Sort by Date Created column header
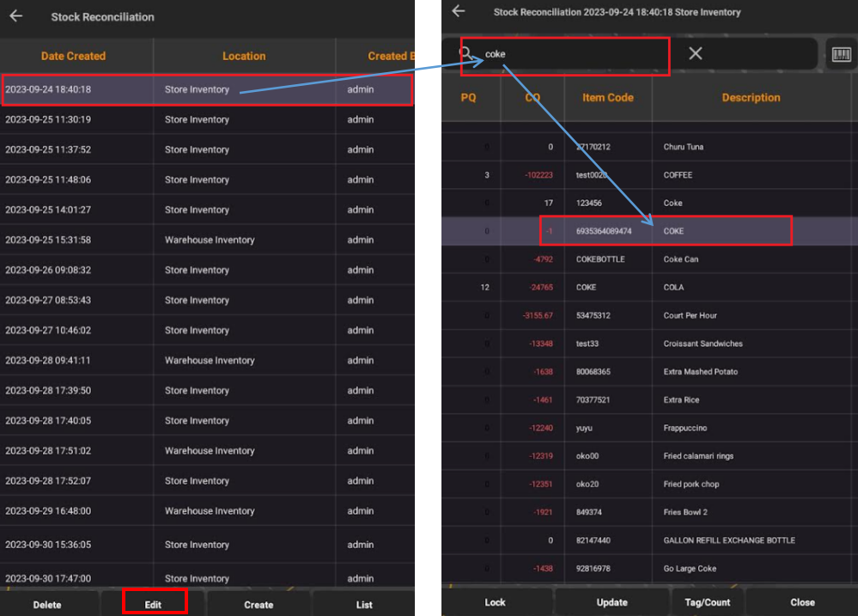 tap(74, 56)
